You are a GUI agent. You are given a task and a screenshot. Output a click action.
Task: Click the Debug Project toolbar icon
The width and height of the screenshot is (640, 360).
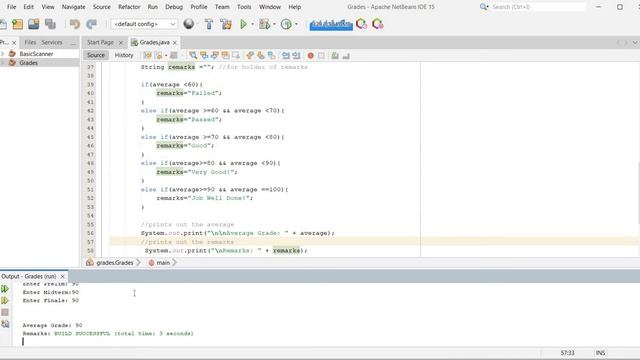click(264, 24)
